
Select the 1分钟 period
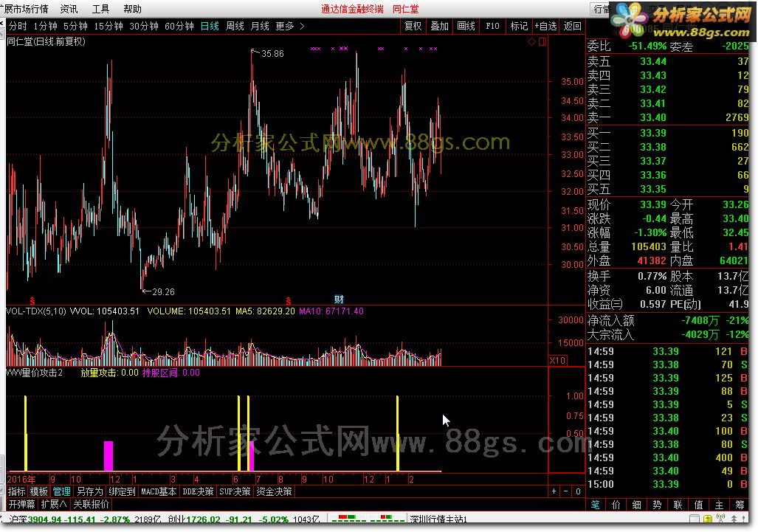coord(45,26)
